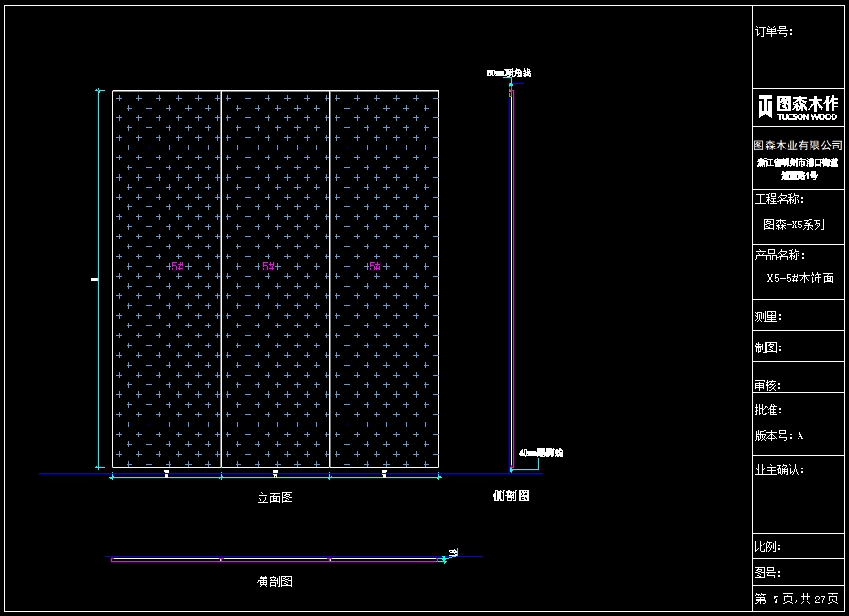This screenshot has width=849, height=616.
Task: Click the 横剖图 cross section title
Action: (x=274, y=581)
